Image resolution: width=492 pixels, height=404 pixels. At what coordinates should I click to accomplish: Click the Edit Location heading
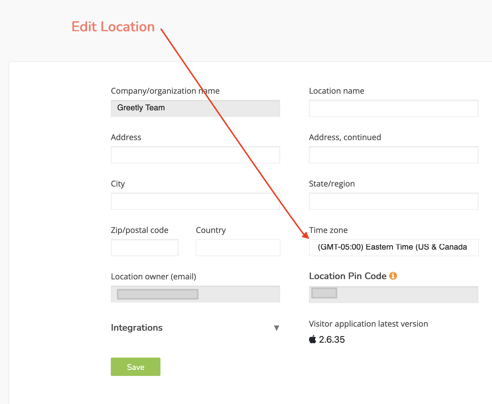coord(113,27)
